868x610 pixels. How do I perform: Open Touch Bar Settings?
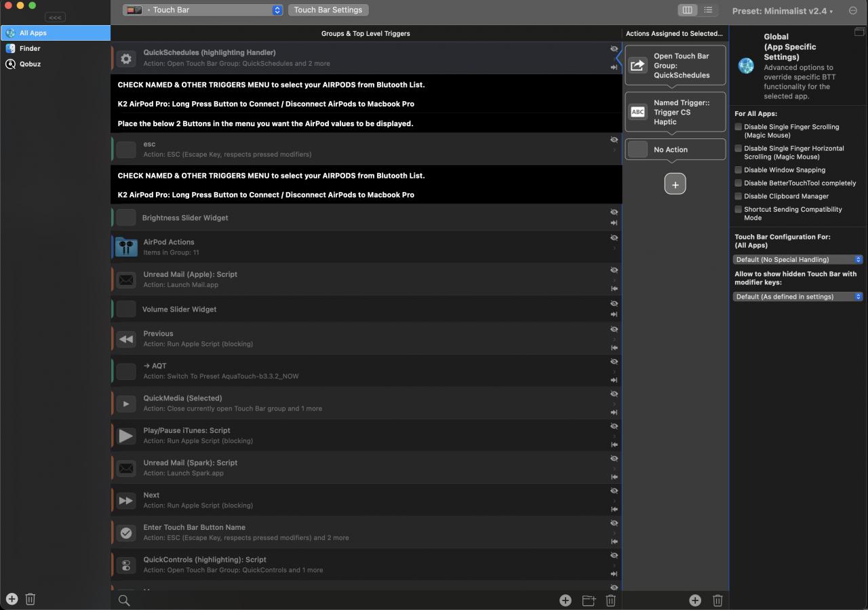[328, 10]
